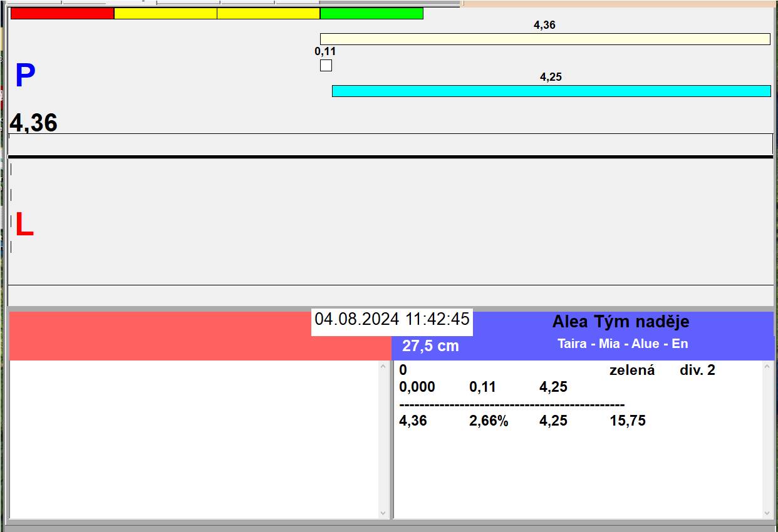Click the date and time stamp 04.08.2024 11:42:45

[392, 319]
